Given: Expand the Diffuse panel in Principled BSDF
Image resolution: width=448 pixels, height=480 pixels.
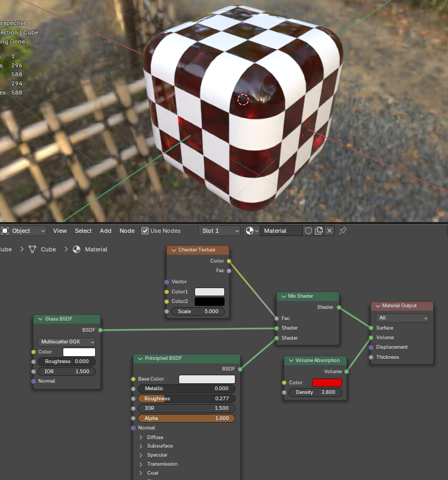Looking at the screenshot, I should [x=141, y=437].
